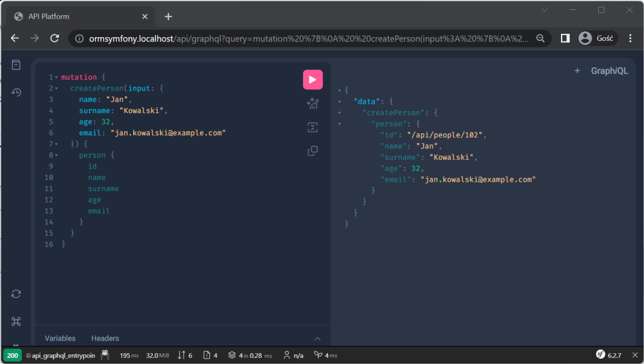Go forward in browser history
The image size is (644, 364).
[x=35, y=38]
